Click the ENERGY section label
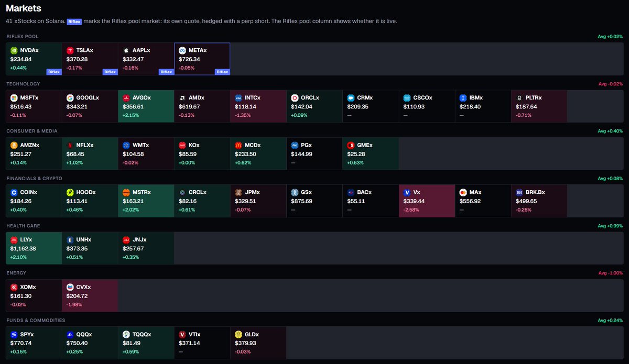629x364 pixels. coord(16,273)
